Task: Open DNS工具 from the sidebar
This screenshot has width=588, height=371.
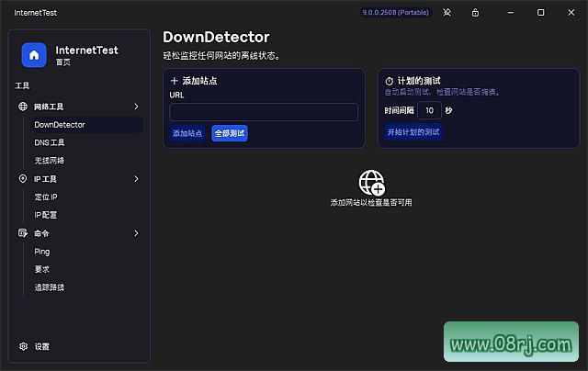Action: pyautogui.click(x=50, y=142)
